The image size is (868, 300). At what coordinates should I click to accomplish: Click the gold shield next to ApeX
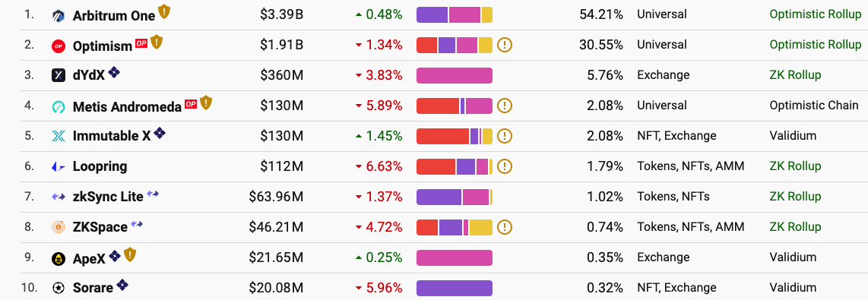coord(130,254)
